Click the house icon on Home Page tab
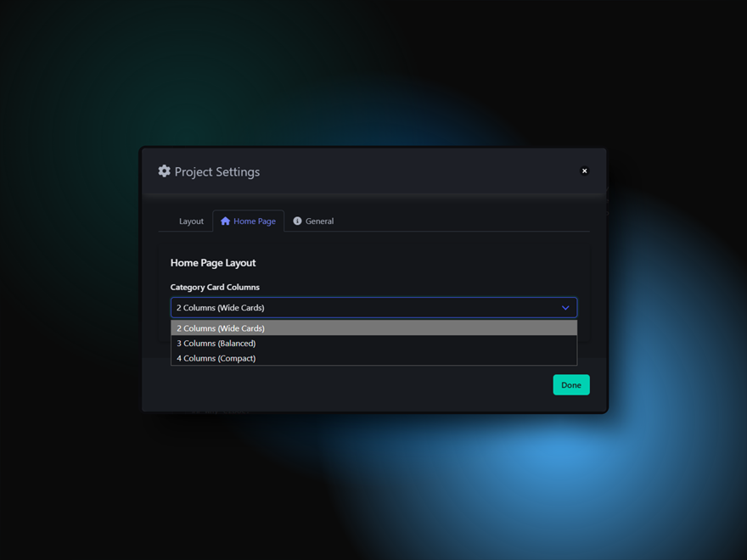This screenshot has width=747, height=560. click(x=225, y=221)
